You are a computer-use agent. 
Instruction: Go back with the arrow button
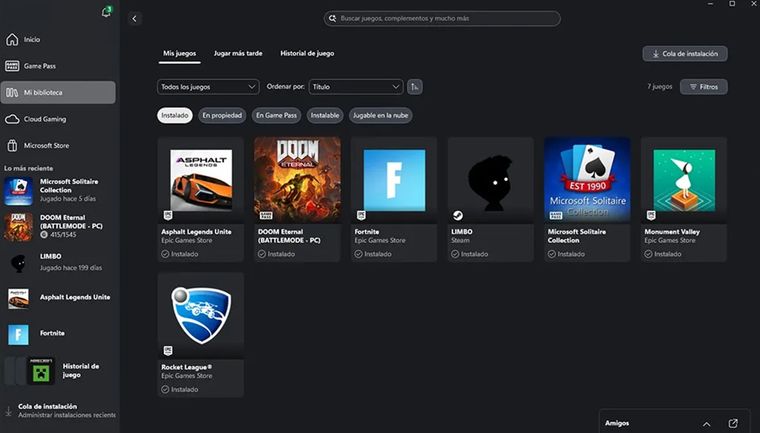coord(135,18)
